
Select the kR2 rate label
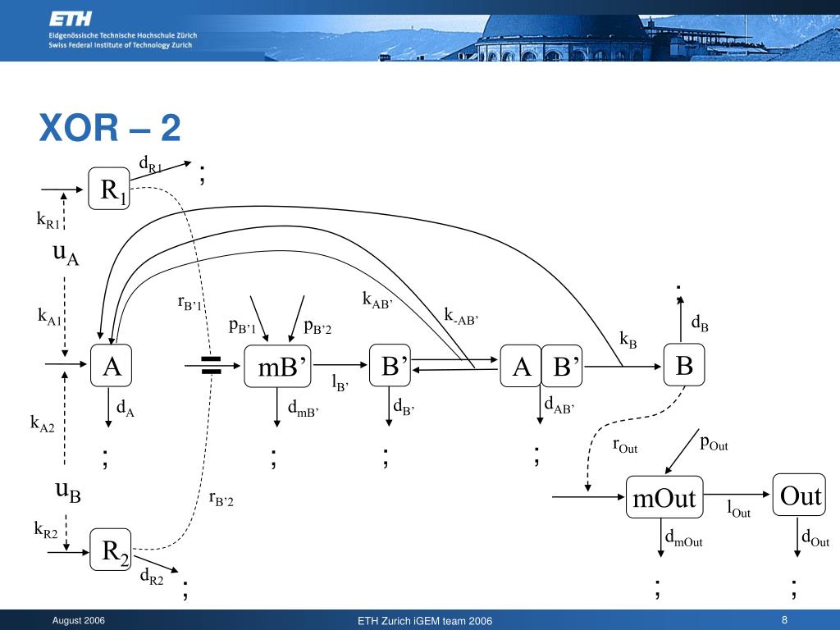[46, 530]
